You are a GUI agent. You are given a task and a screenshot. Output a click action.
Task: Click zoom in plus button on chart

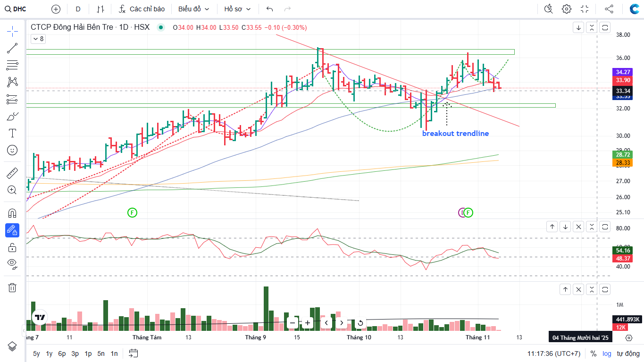pyautogui.click(x=308, y=323)
